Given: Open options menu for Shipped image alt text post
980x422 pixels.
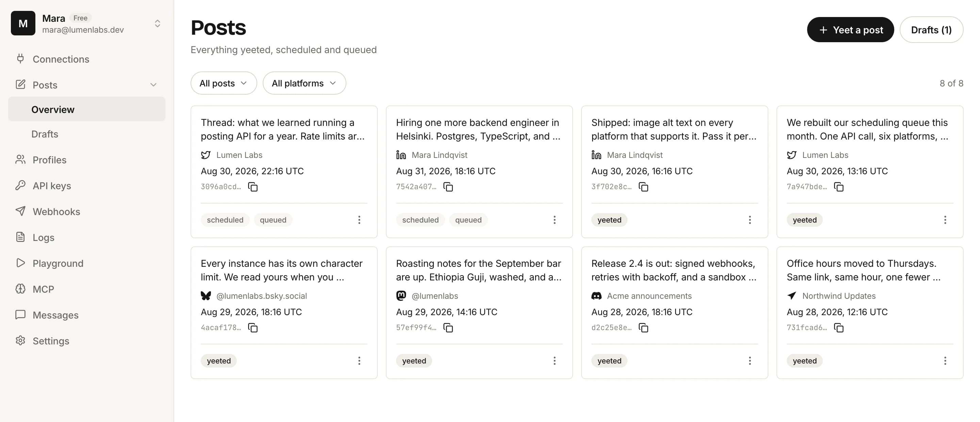Looking at the screenshot, I should 749,220.
